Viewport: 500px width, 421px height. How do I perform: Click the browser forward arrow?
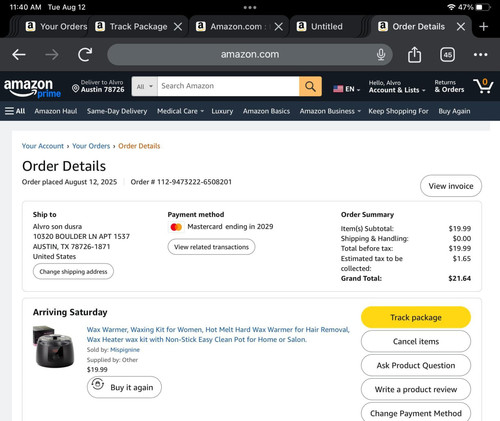pyautogui.click(x=52, y=54)
